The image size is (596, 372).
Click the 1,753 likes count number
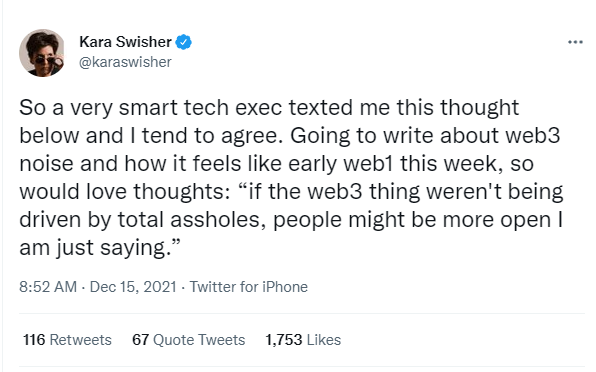[284, 340]
